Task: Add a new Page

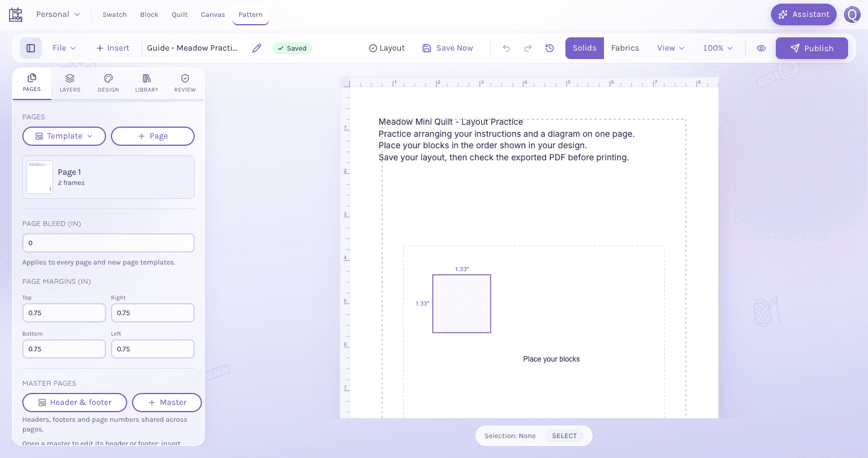Action: 153,136
